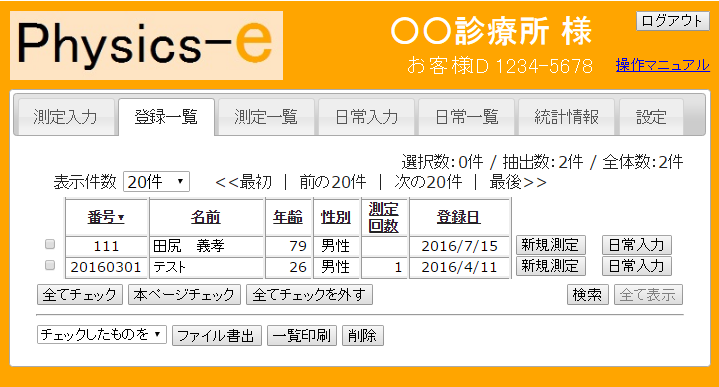The width and height of the screenshot is (719, 387).
Task: Open the 設定 tab
Action: coord(651,117)
